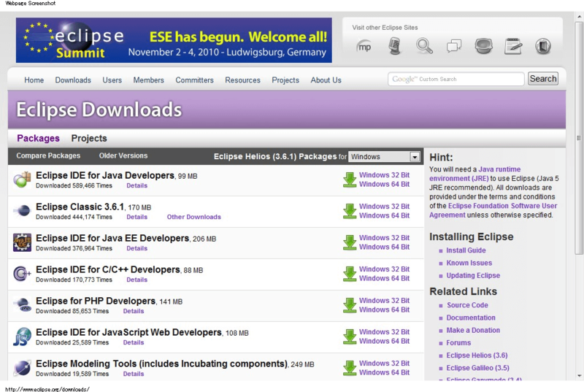Open the Downloads menu item
The image size is (584, 392).
coord(73,80)
